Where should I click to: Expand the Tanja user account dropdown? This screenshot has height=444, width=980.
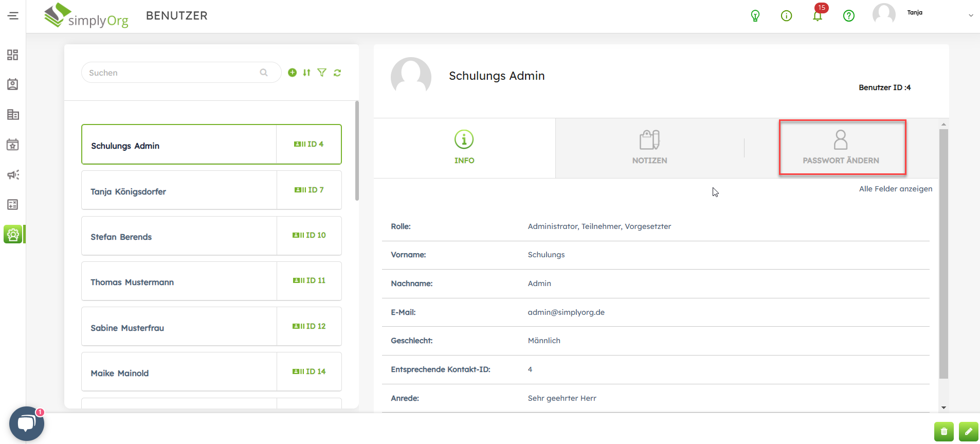tap(970, 15)
